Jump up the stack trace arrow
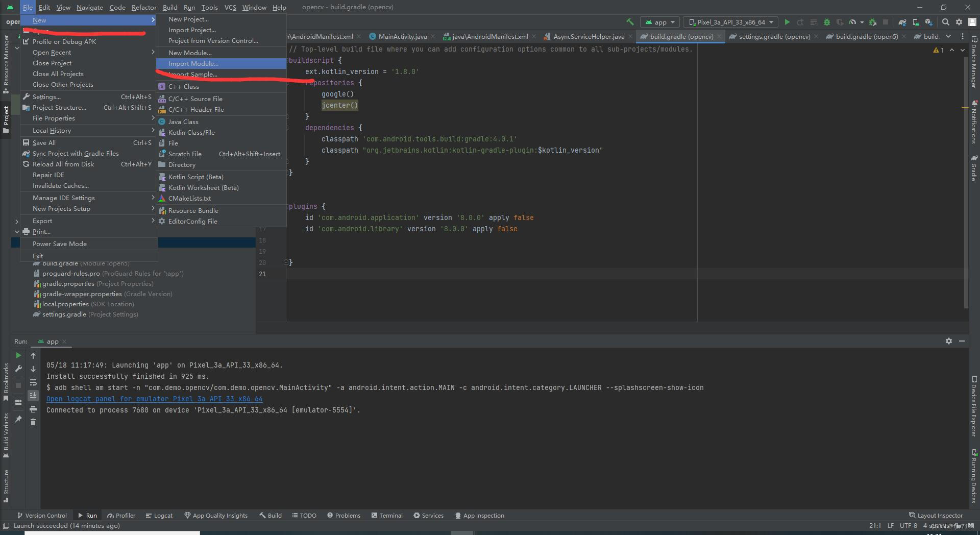This screenshot has height=535, width=980. pyautogui.click(x=33, y=356)
